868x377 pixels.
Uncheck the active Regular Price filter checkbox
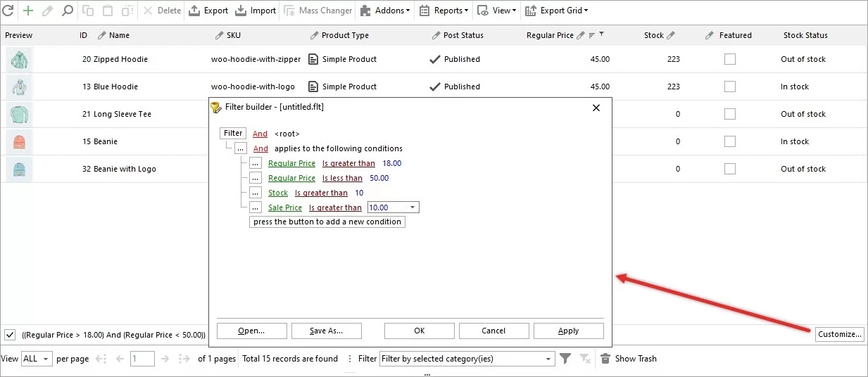[x=10, y=335]
